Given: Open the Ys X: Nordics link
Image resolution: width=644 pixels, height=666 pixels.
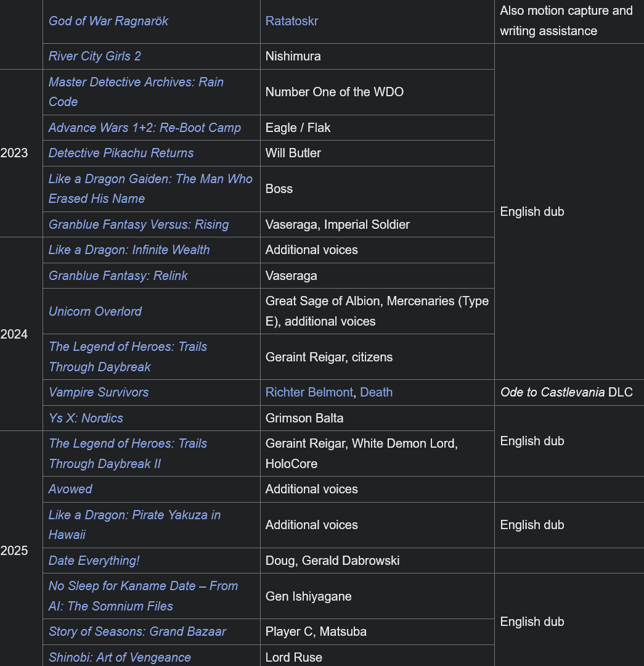Looking at the screenshot, I should click(x=86, y=418).
